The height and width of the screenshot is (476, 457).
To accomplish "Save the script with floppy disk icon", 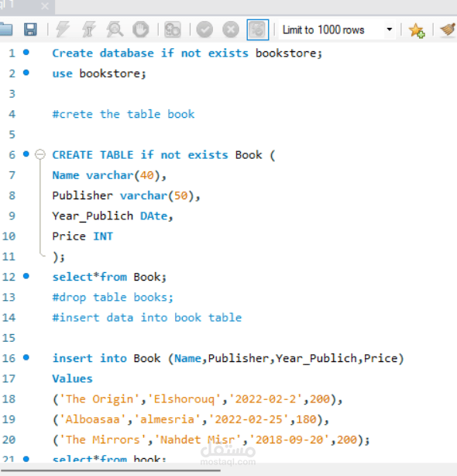I will click(30, 29).
